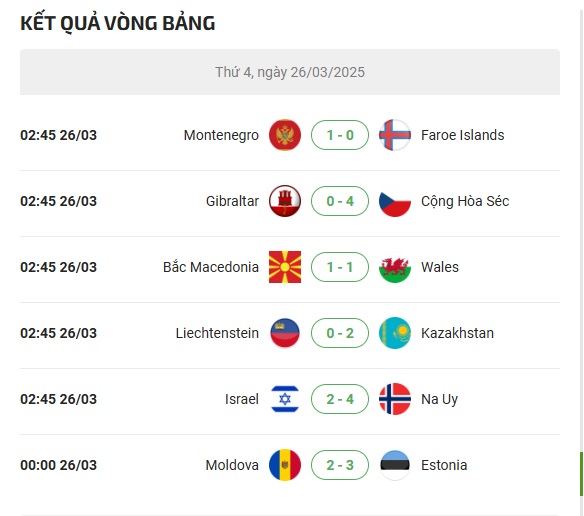584x516 pixels.
Task: Click the Moldova flag icon
Action: (285, 465)
